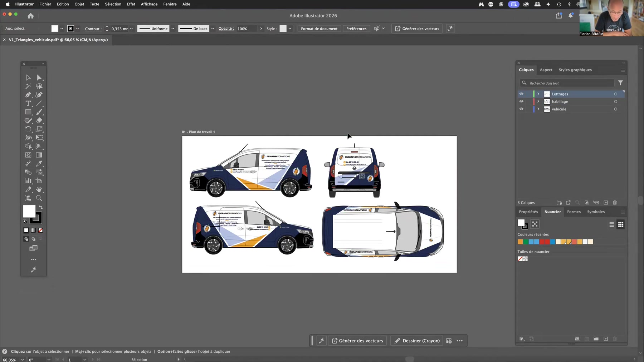Open the Effet menu

coord(131,4)
